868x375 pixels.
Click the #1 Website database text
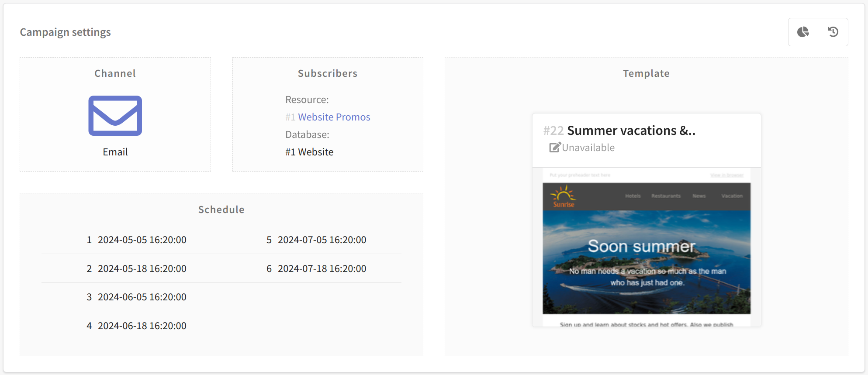click(309, 152)
